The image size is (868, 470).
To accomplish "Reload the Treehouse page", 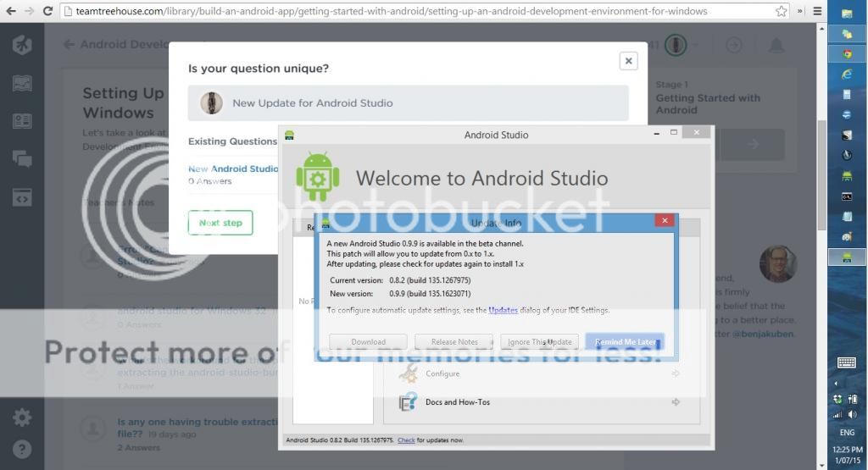I will coord(47,11).
